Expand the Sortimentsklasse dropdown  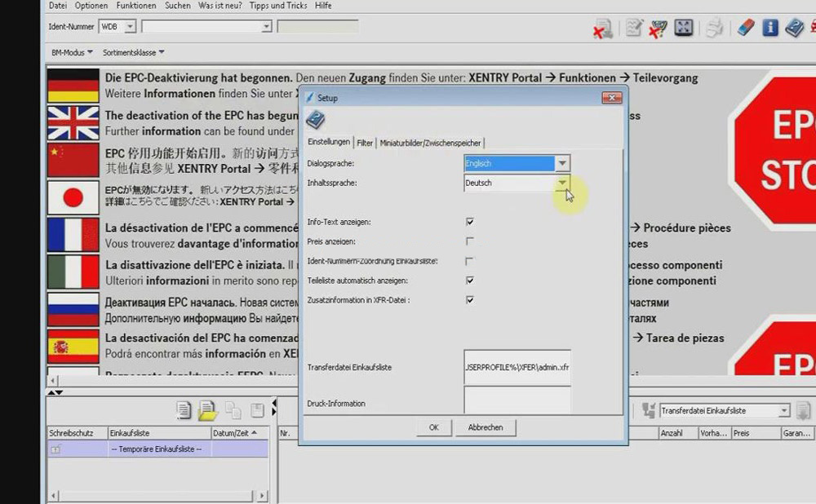point(133,52)
